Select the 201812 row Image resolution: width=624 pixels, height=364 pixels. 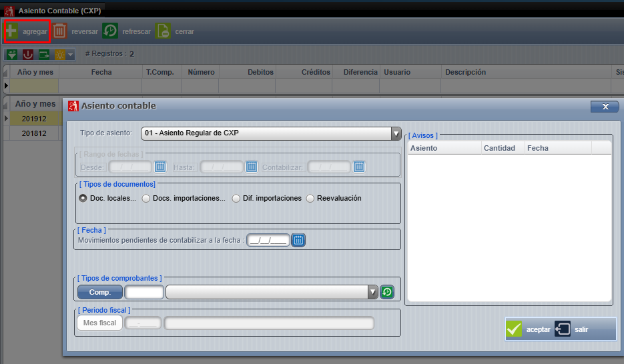tap(34, 133)
